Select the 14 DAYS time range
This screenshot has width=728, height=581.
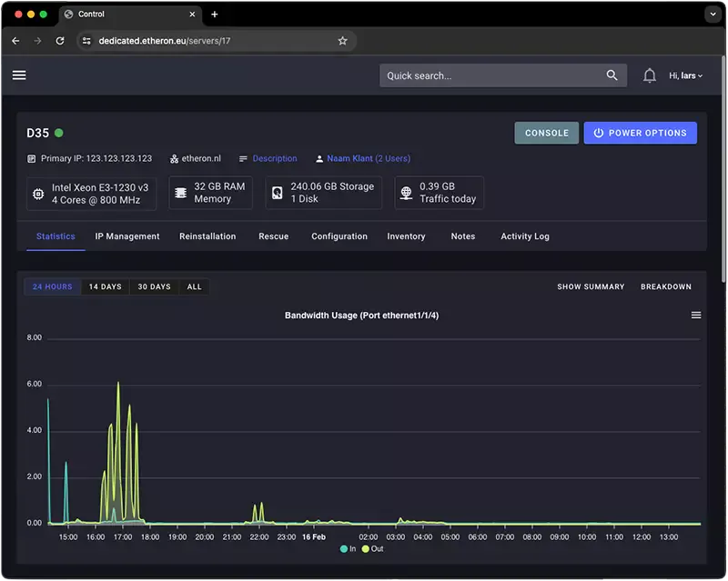point(104,285)
